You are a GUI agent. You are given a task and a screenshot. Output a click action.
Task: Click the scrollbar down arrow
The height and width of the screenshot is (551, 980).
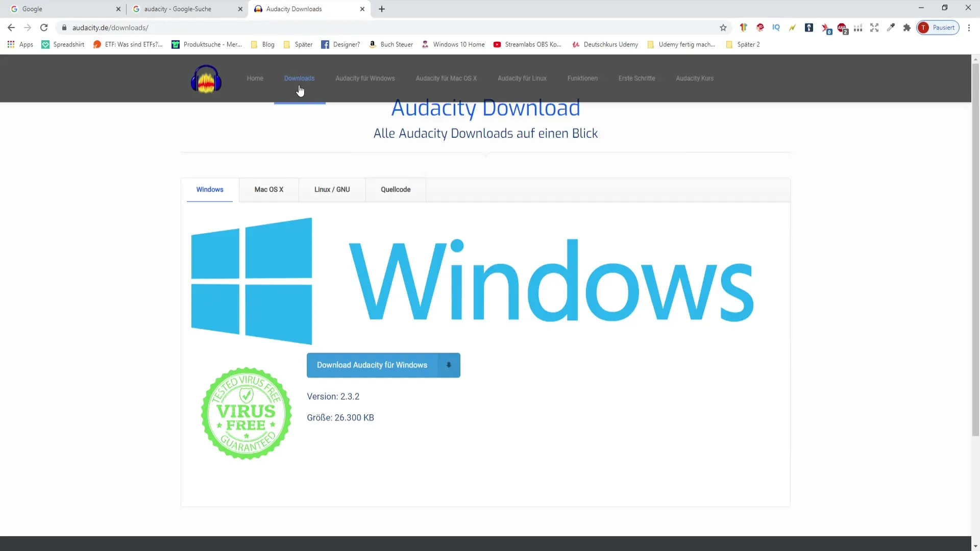[x=975, y=546]
